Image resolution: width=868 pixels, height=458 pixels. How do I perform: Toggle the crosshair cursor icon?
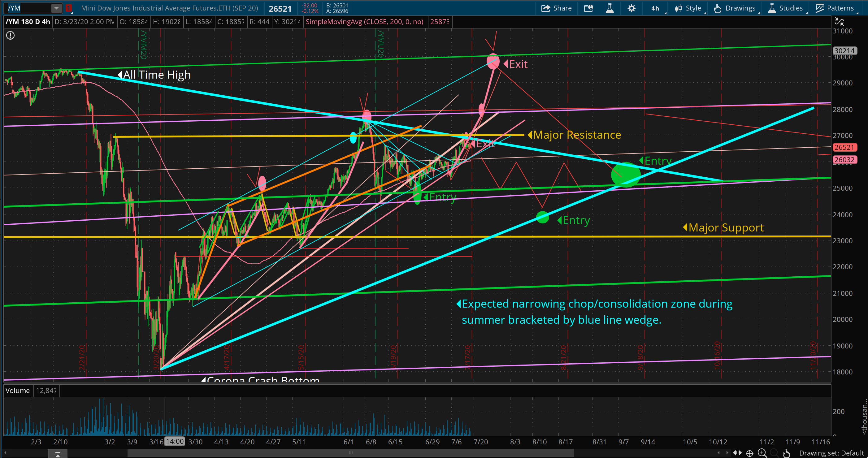(749, 453)
